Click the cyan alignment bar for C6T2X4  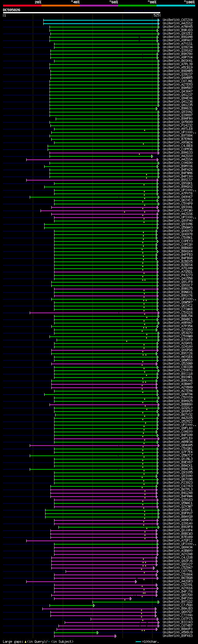click(101, 20)
